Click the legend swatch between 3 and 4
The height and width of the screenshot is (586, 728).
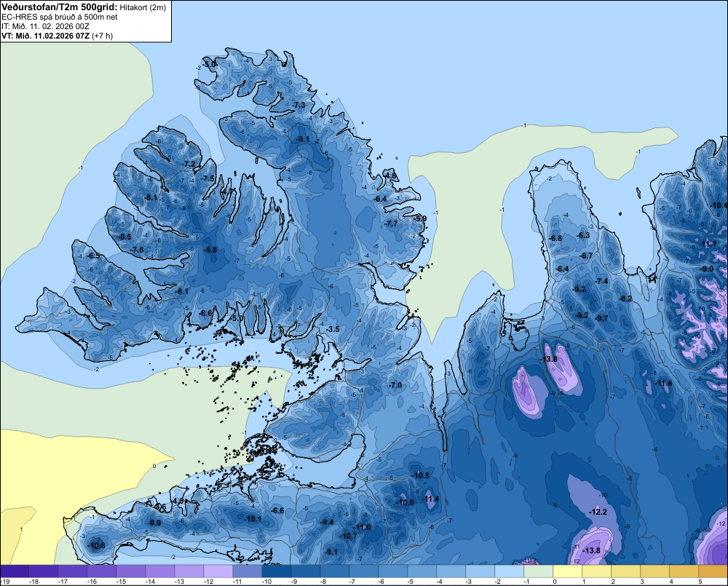point(654,571)
